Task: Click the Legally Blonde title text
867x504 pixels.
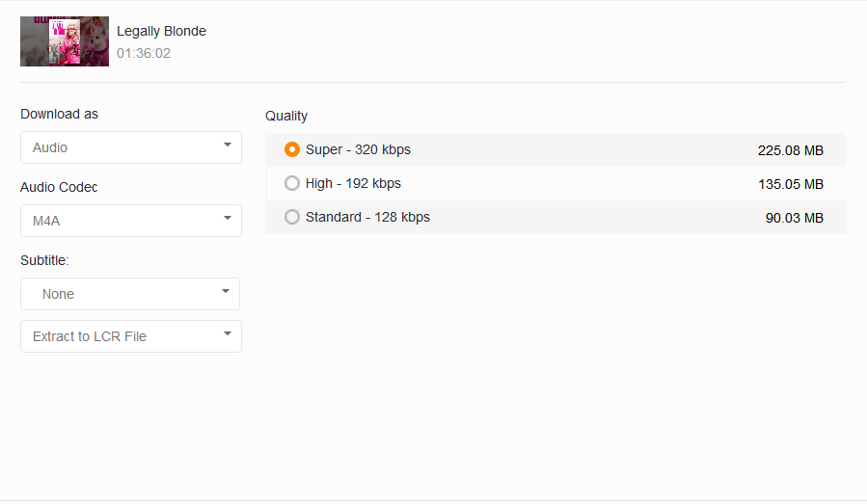Action: (161, 31)
